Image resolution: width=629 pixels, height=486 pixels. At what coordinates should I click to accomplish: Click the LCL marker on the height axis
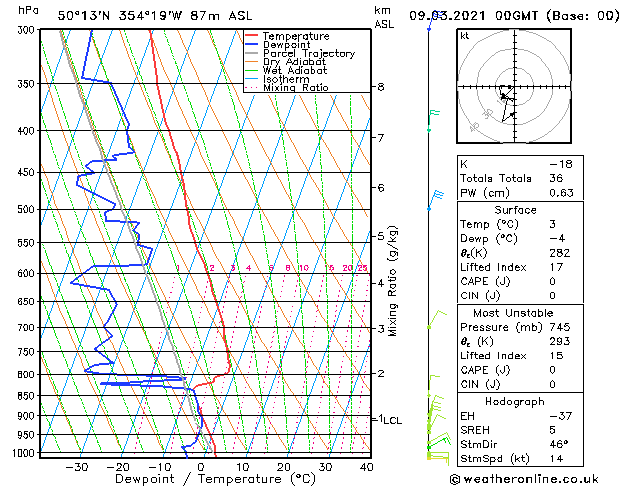click(x=392, y=420)
